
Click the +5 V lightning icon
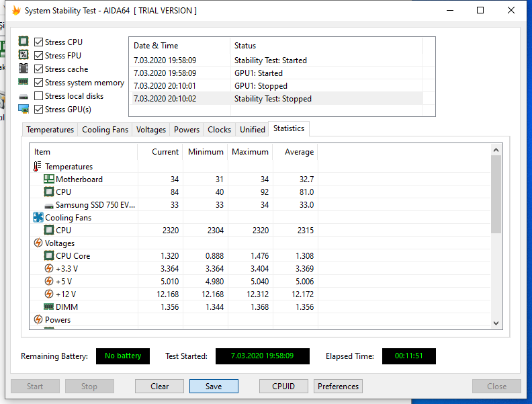49,281
